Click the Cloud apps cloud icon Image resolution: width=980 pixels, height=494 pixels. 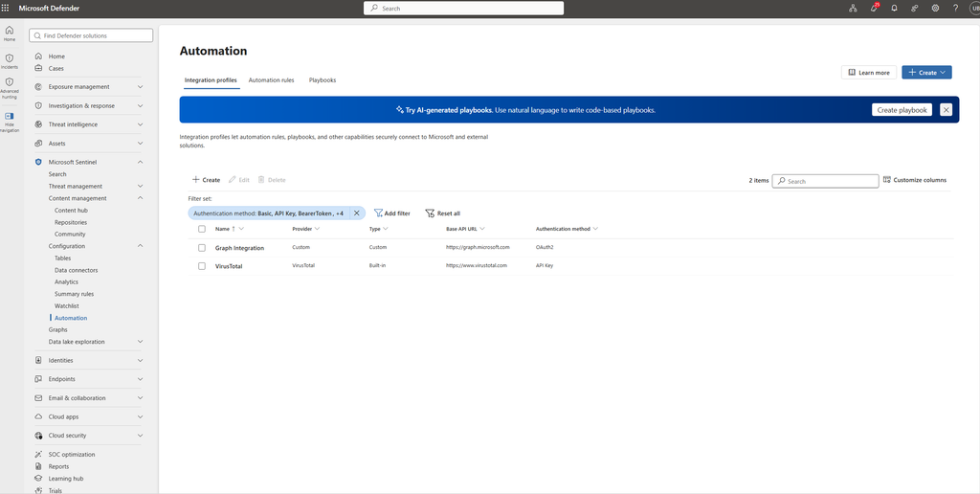pyautogui.click(x=38, y=416)
